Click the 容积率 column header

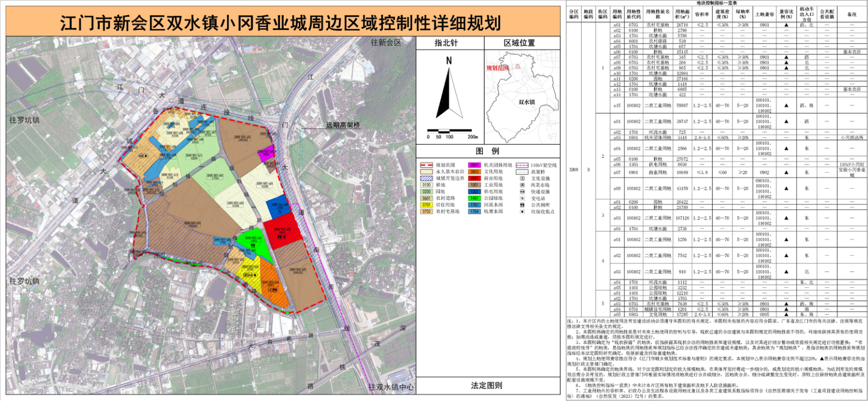[x=702, y=14]
